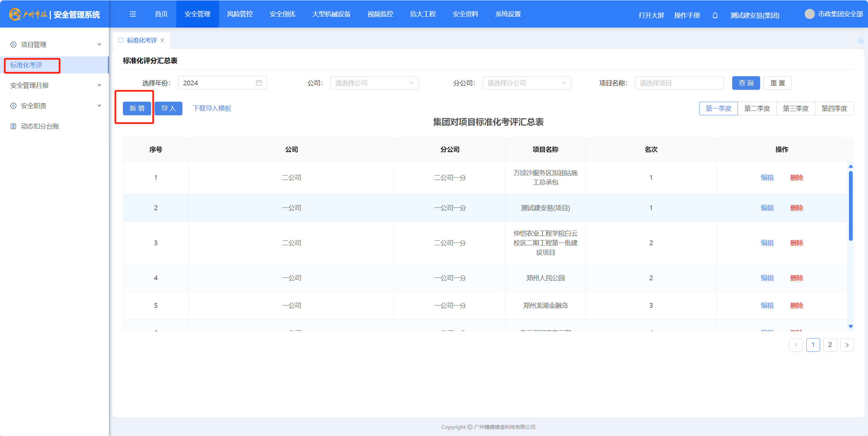Select the 第二季度 quarter option
The width and height of the screenshot is (868, 436).
[757, 108]
